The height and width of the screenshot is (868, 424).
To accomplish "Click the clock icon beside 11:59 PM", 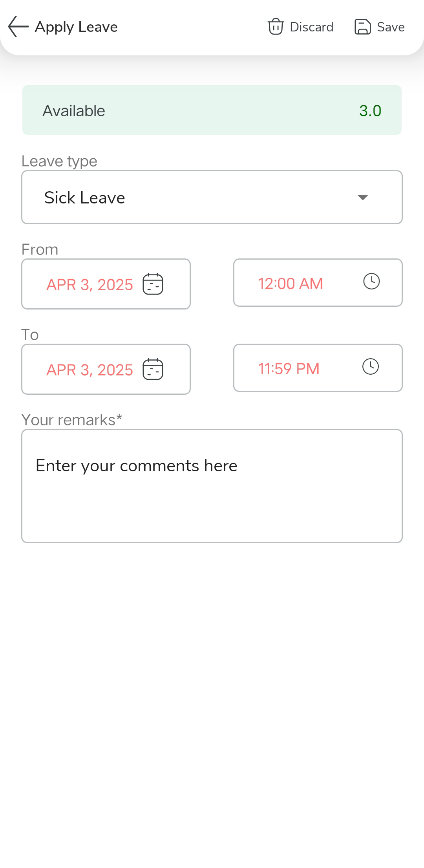I will [x=370, y=367].
